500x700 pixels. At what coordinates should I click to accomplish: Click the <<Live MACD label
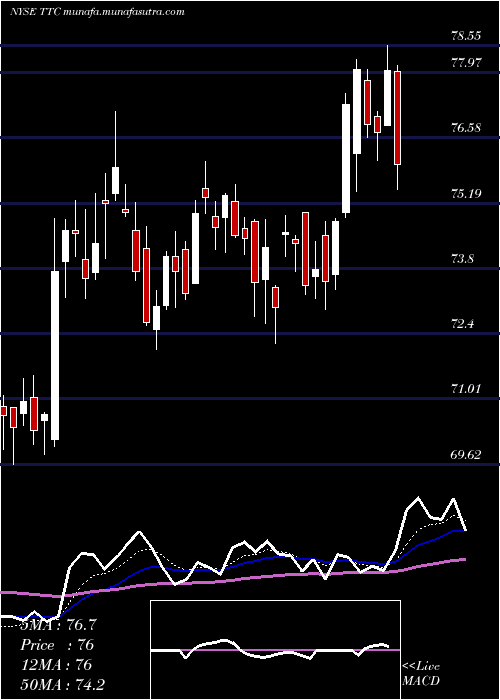click(x=421, y=674)
